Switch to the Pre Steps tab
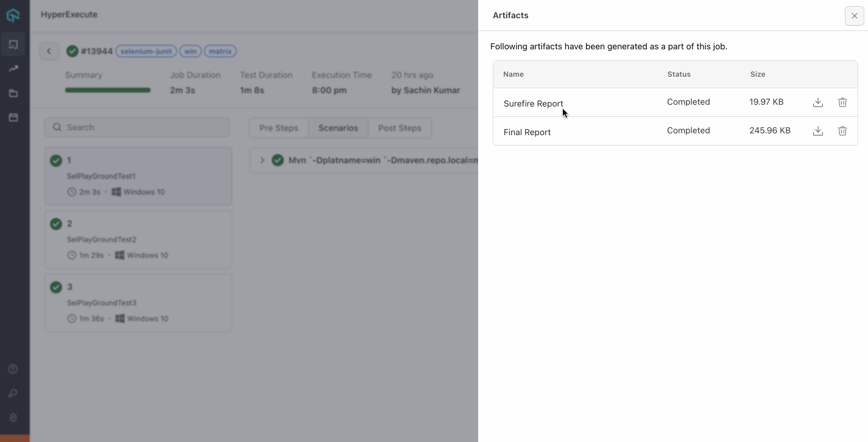The width and height of the screenshot is (868, 442). [x=278, y=128]
